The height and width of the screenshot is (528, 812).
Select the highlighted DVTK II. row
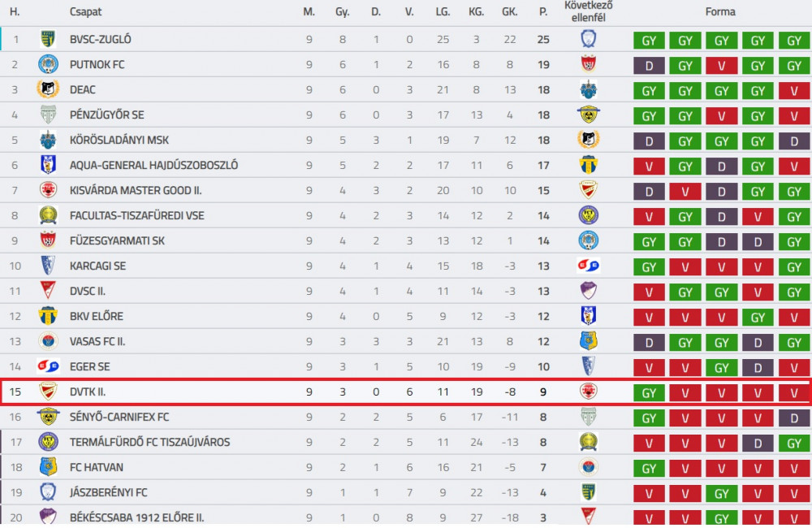405,392
